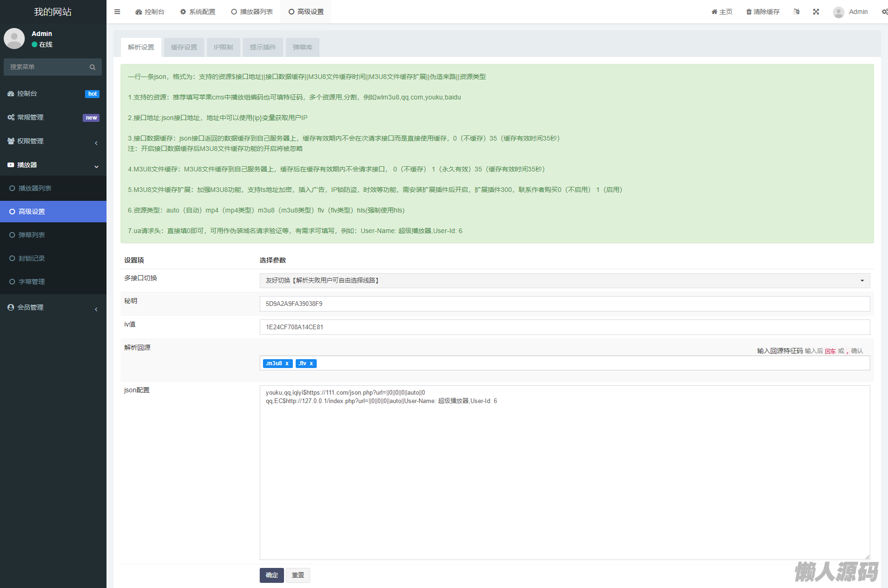Go to 主页 via home icon

[715, 12]
